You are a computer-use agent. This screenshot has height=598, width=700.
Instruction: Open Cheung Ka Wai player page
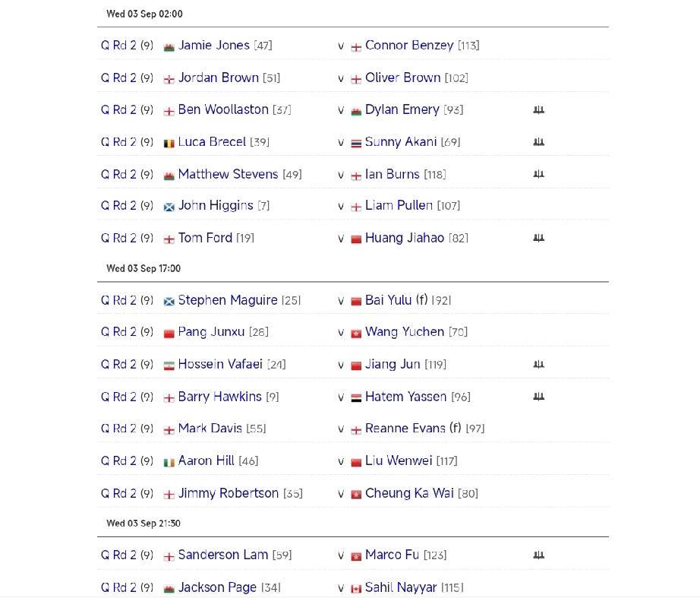click(409, 493)
